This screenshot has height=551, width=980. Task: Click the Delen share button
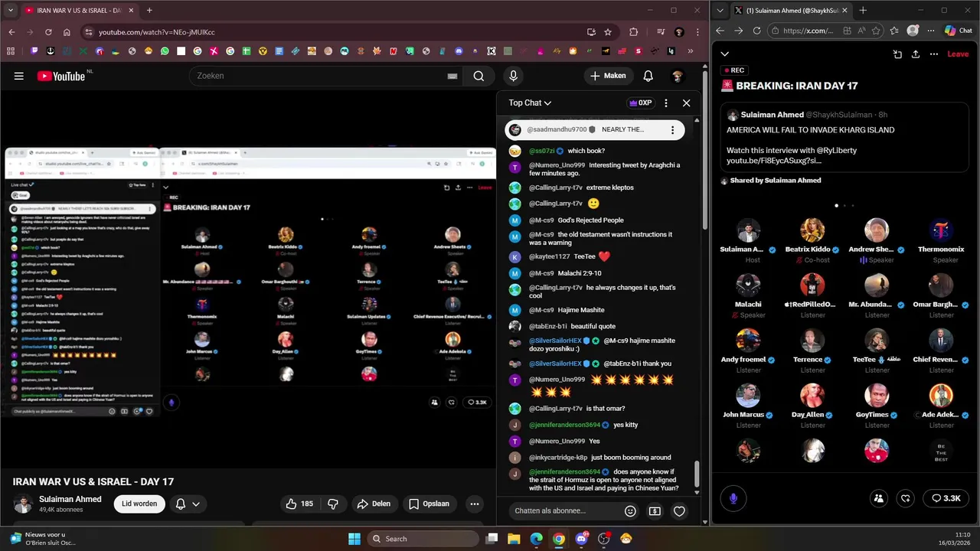click(x=374, y=504)
